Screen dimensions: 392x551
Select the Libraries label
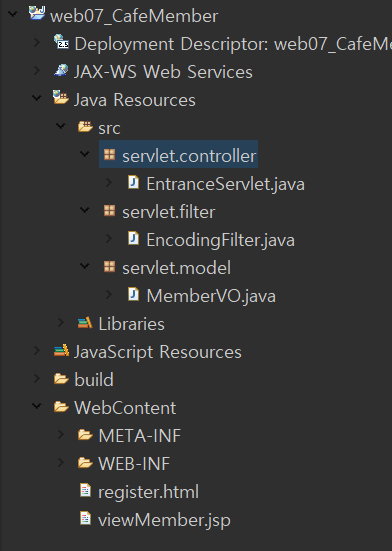131,324
